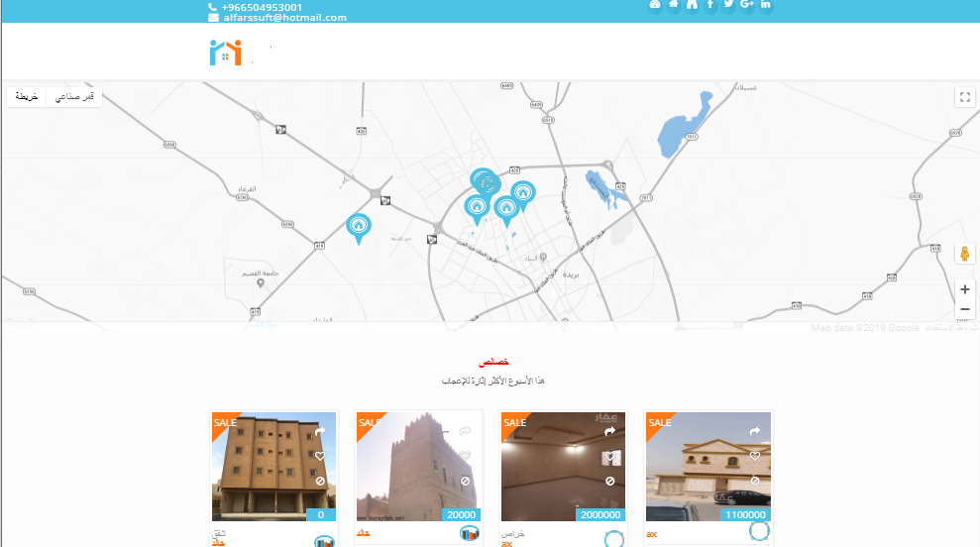Open the villa photo priced 1100000

pos(708,467)
